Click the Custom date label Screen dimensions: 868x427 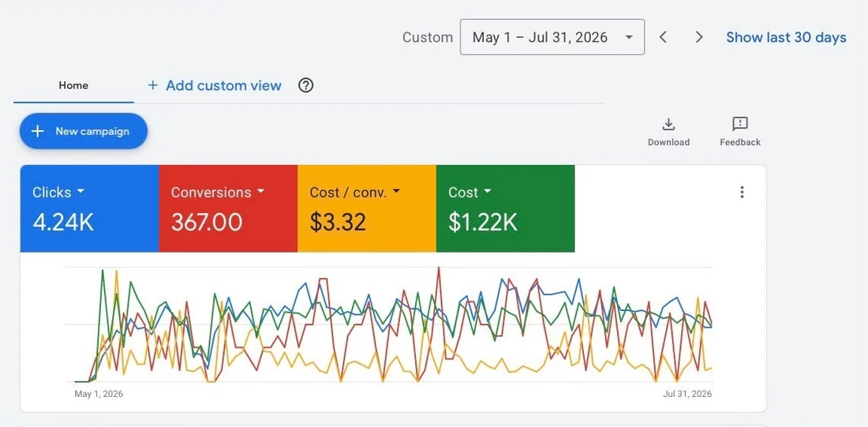point(428,37)
